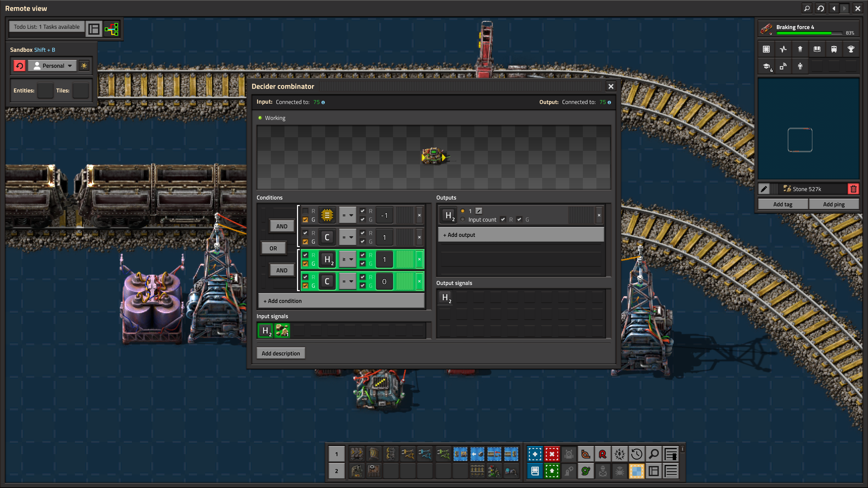Open the trains overview button
Viewport: 868px width, 488px height.
834,49
